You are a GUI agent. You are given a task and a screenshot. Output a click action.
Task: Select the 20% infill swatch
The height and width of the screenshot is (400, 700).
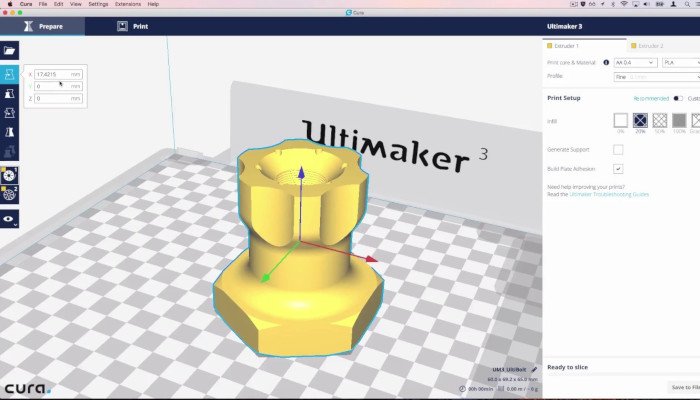[641, 121]
